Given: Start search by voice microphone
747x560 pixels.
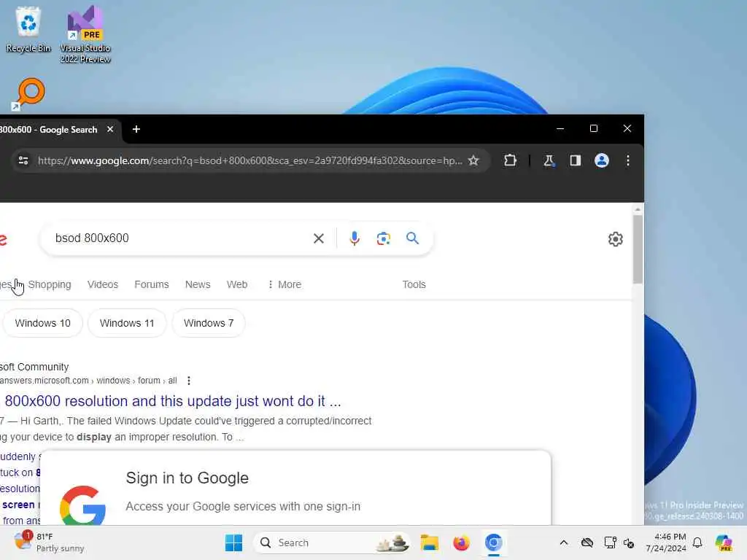Looking at the screenshot, I should pyautogui.click(x=355, y=238).
